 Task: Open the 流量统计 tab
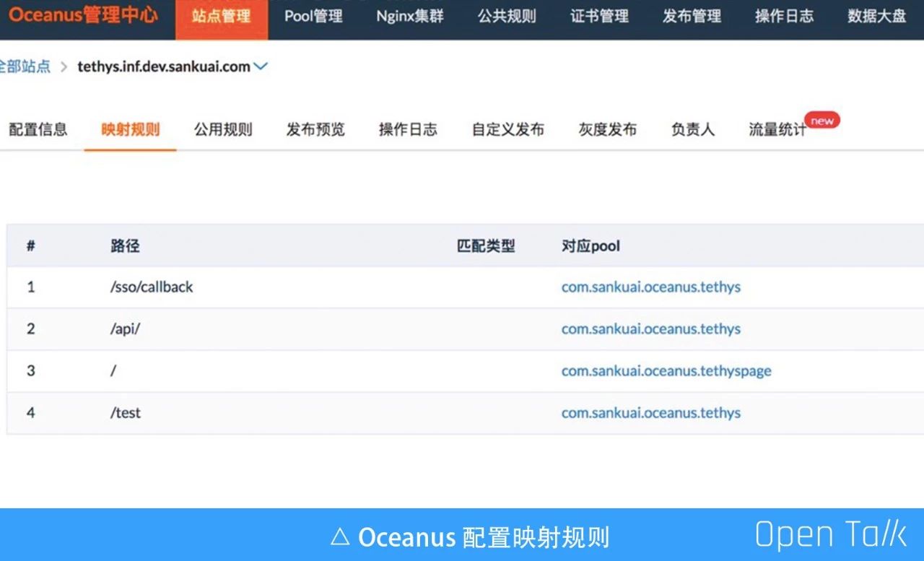pyautogui.click(x=777, y=130)
